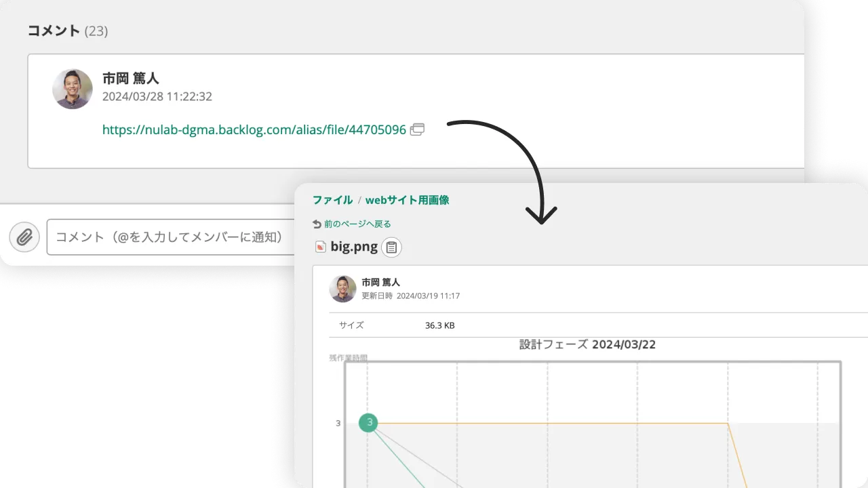Click the y-axis label 残作業時間
Screen dimensions: 868x488
(349, 357)
